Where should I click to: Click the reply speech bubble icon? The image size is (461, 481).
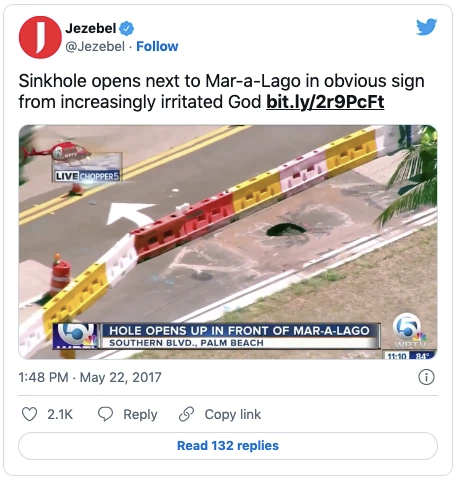coord(105,414)
